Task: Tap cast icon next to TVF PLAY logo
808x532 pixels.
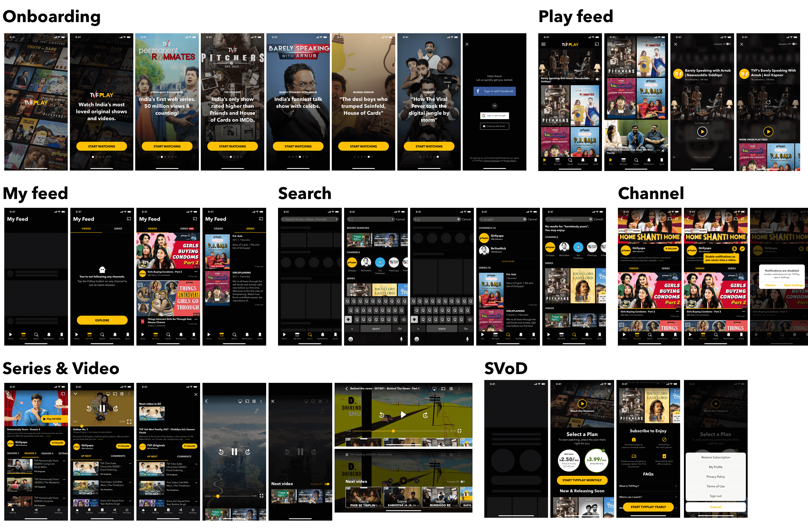Action: (x=596, y=44)
